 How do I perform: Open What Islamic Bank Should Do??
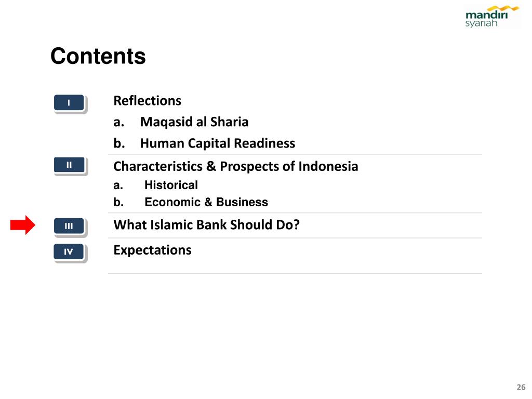(207, 224)
